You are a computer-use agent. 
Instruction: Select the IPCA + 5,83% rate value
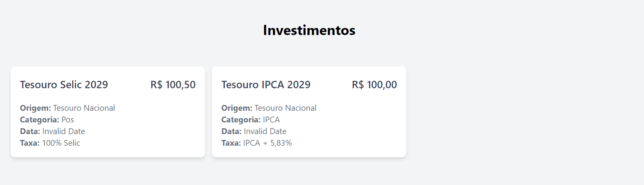(x=268, y=143)
